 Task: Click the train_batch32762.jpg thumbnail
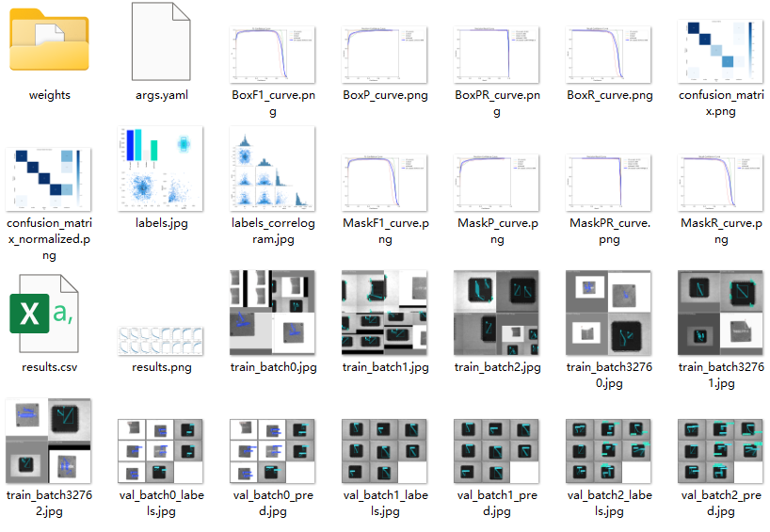click(48, 441)
